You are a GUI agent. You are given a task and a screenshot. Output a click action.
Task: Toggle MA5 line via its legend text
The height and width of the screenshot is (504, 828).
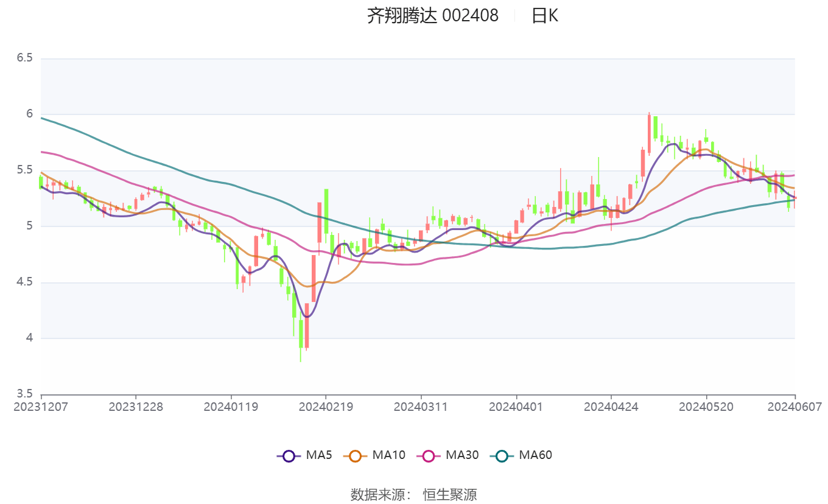pos(319,455)
